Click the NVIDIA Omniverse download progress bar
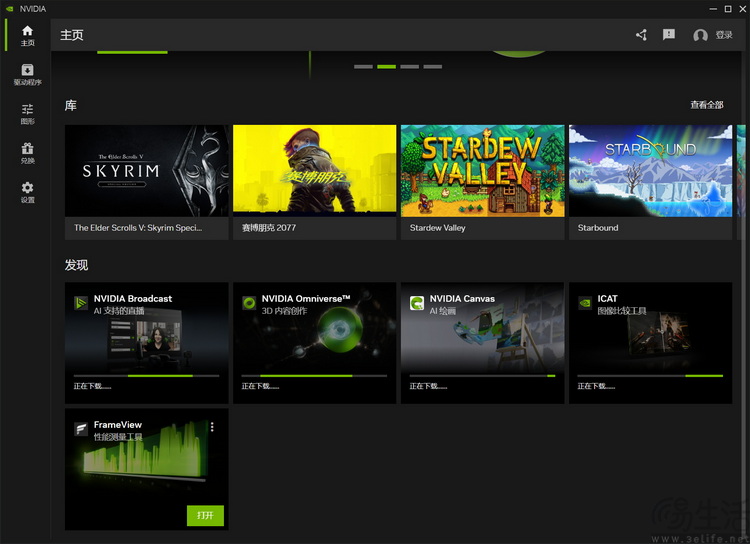750x544 pixels. pos(314,376)
